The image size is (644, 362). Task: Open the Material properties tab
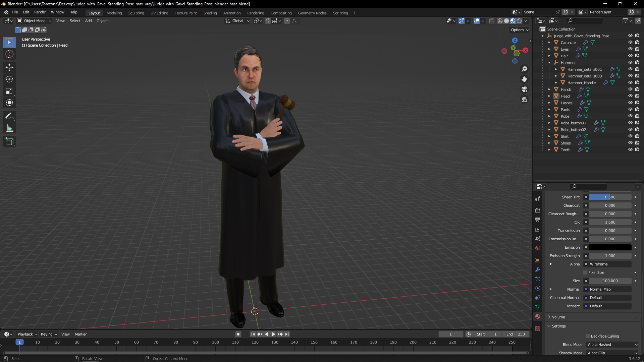538,316
